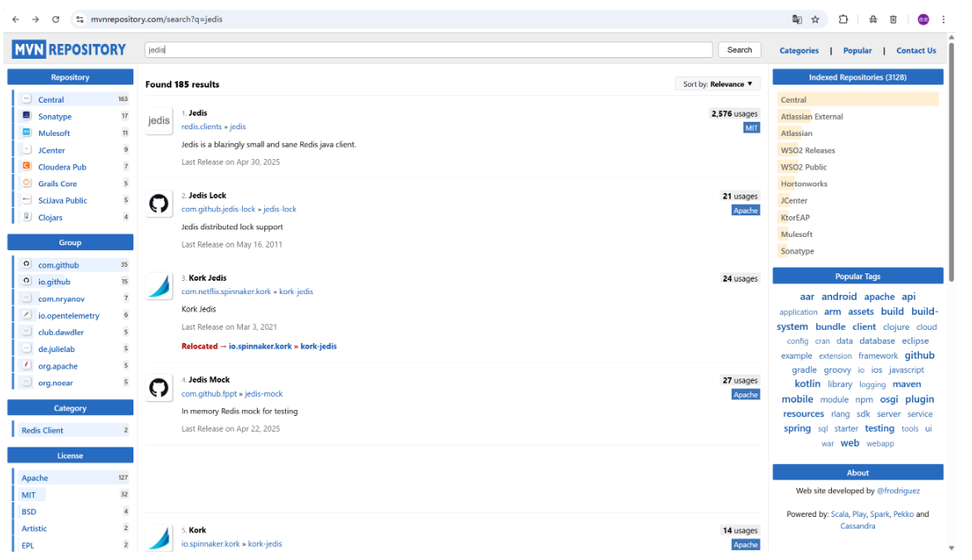
Task: Go back using browser back arrow
Action: tap(16, 19)
